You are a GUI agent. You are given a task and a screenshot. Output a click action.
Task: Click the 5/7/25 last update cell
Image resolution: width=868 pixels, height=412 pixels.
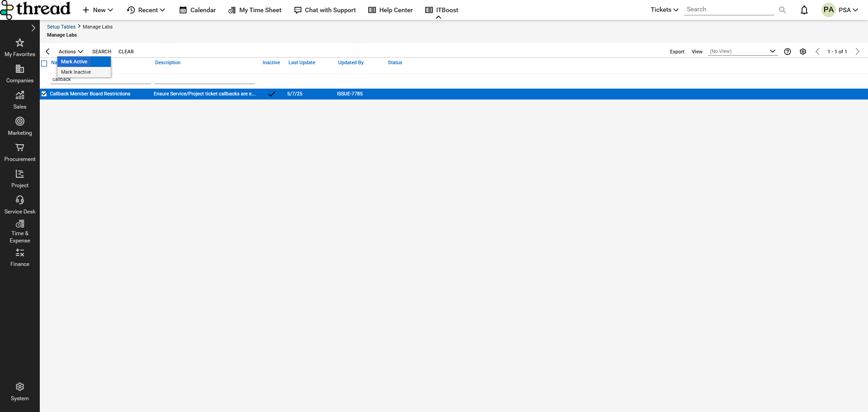[295, 94]
